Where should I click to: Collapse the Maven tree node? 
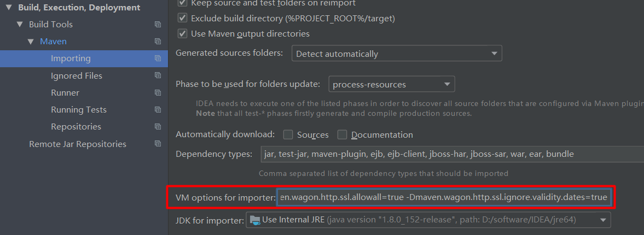pyautogui.click(x=31, y=42)
